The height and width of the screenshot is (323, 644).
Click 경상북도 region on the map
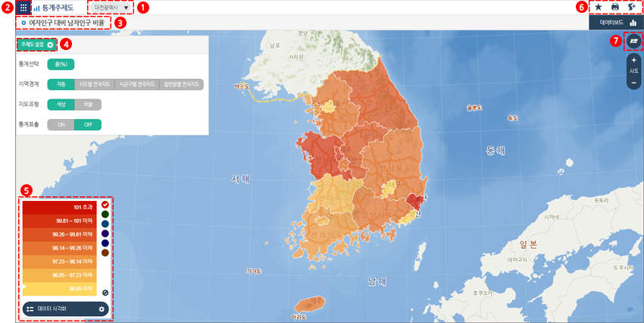pos(395,168)
